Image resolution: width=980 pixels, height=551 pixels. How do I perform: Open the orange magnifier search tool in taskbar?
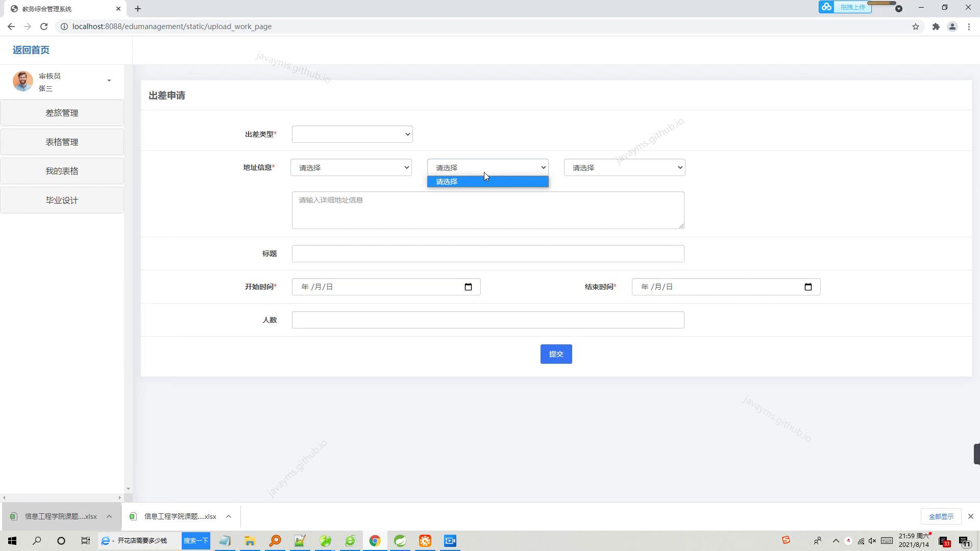coord(275,540)
